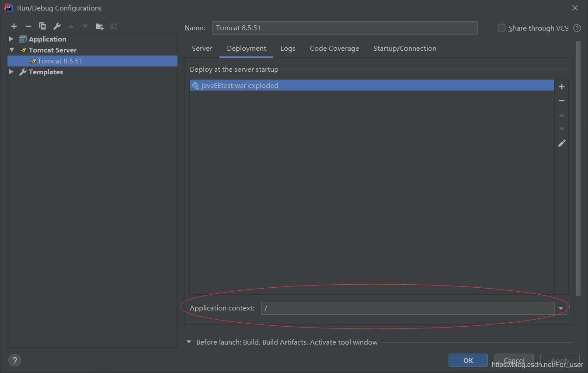Remove artifact from deploy list

[562, 101]
